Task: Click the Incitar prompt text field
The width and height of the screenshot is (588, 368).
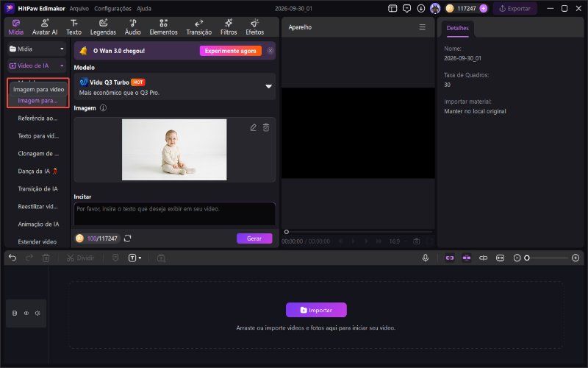Action: (x=175, y=214)
